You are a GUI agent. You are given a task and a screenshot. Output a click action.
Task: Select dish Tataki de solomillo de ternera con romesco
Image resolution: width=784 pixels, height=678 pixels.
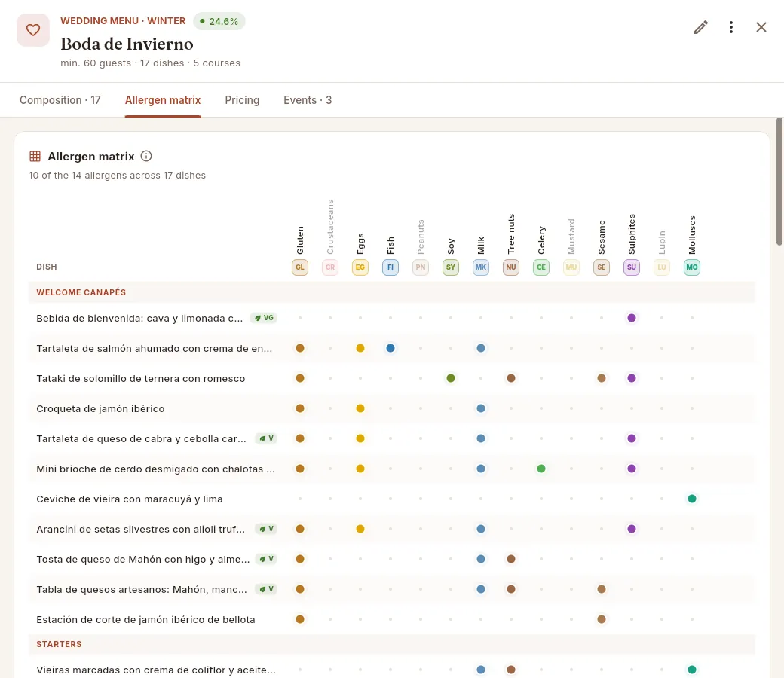141,379
